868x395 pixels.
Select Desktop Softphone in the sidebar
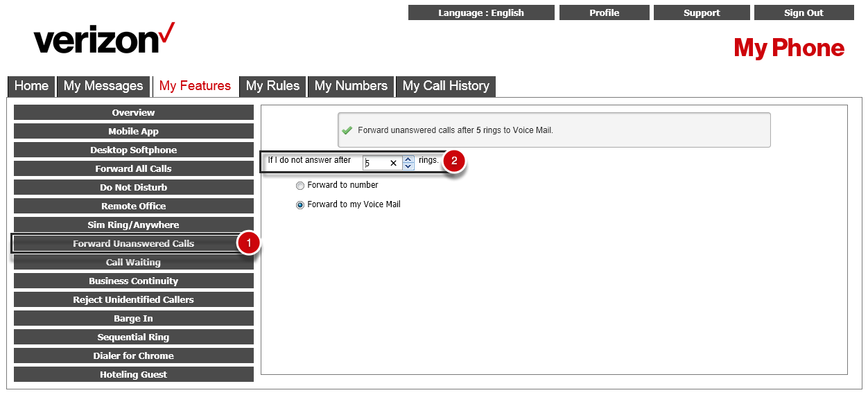coord(134,150)
